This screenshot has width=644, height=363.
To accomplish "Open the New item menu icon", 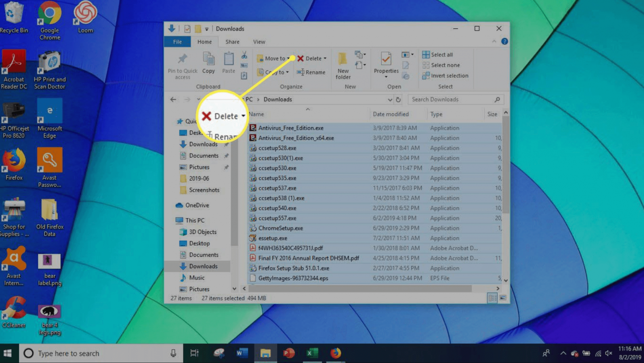I will coord(360,54).
